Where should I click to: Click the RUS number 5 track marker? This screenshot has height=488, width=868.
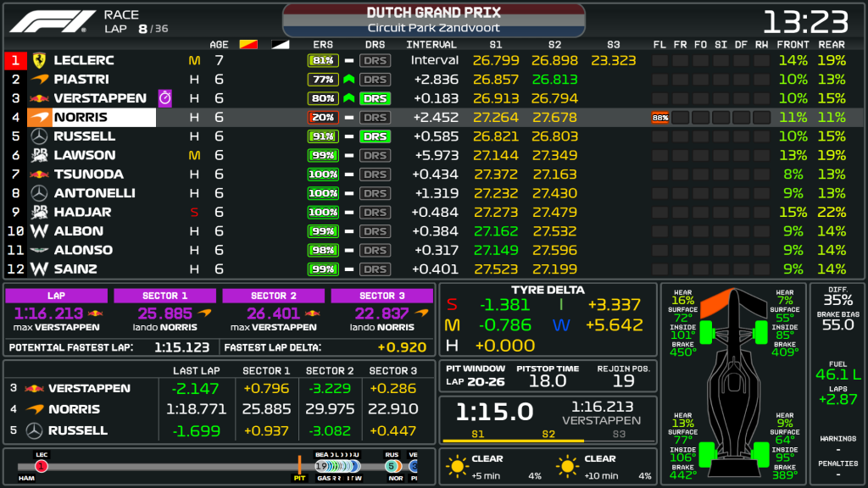(392, 467)
